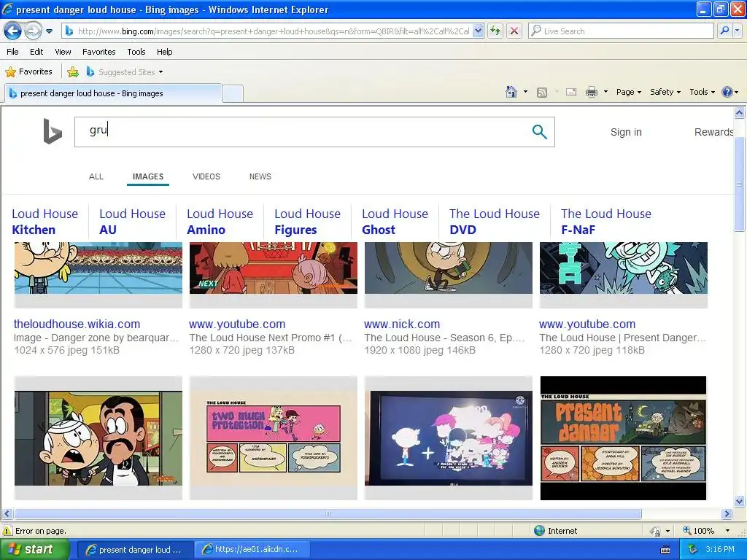The image size is (747, 560).
Task: Open the Live Search provider dropdown
Action: [x=737, y=31]
